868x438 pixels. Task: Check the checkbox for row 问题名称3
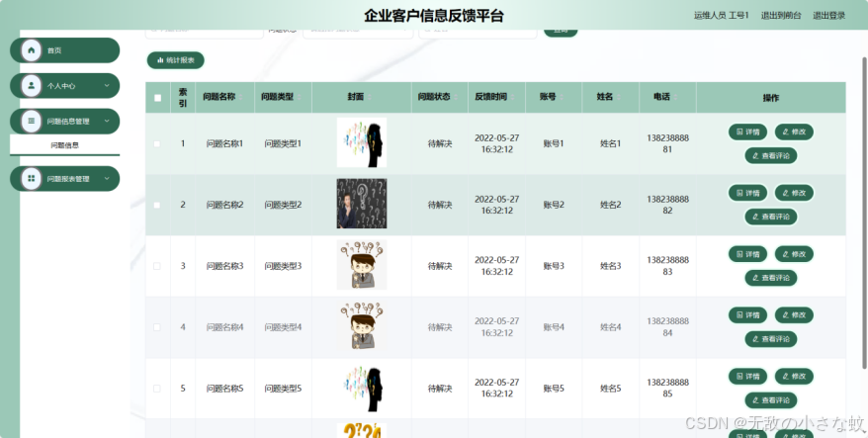pyautogui.click(x=157, y=266)
